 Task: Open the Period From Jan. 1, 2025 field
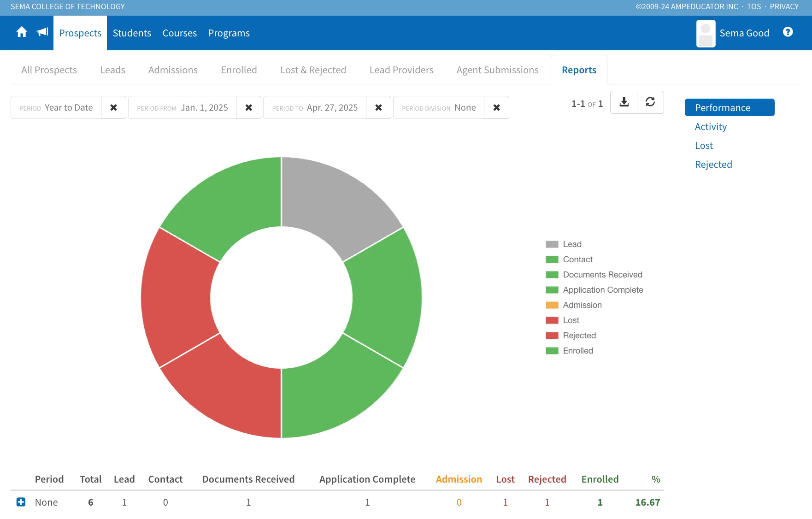point(182,107)
